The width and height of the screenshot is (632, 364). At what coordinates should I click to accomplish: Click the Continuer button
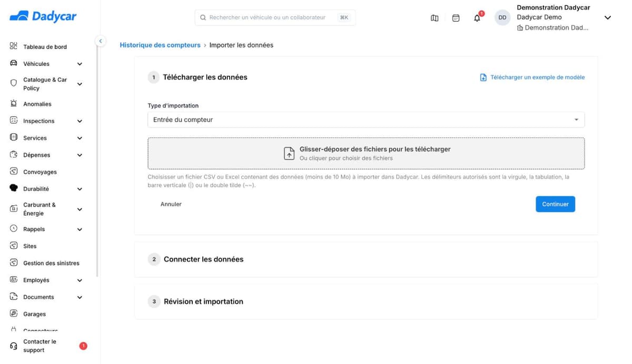[x=555, y=204]
